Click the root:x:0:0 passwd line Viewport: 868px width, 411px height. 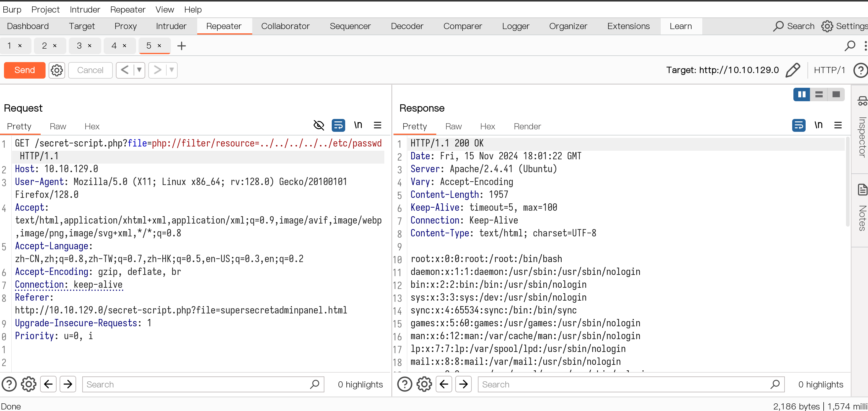pos(486,259)
